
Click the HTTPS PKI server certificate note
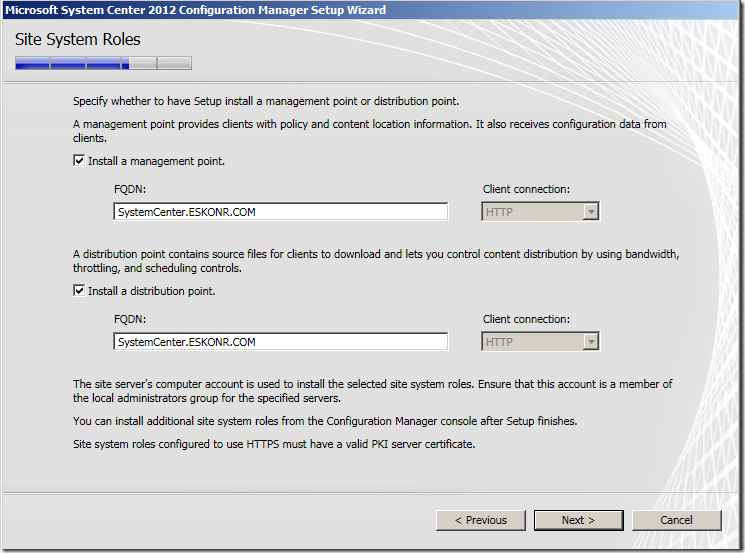[x=273, y=443]
